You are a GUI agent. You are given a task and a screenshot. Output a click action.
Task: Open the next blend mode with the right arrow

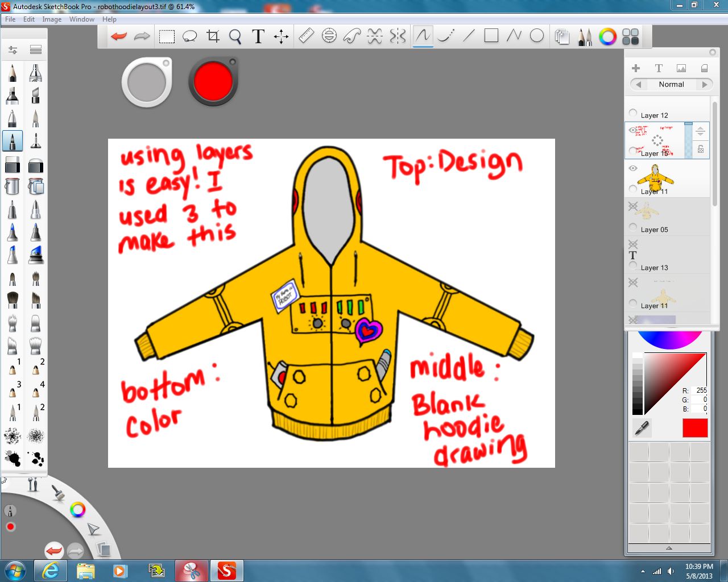(705, 84)
